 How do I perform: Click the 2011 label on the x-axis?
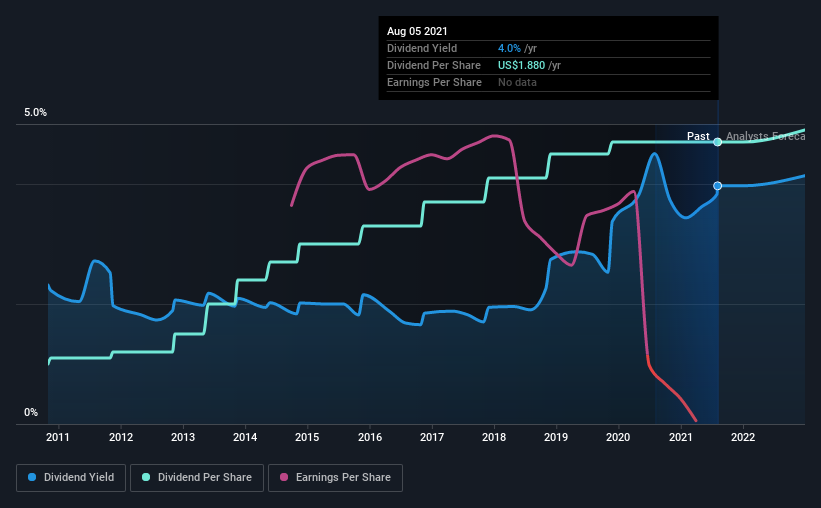[58, 437]
